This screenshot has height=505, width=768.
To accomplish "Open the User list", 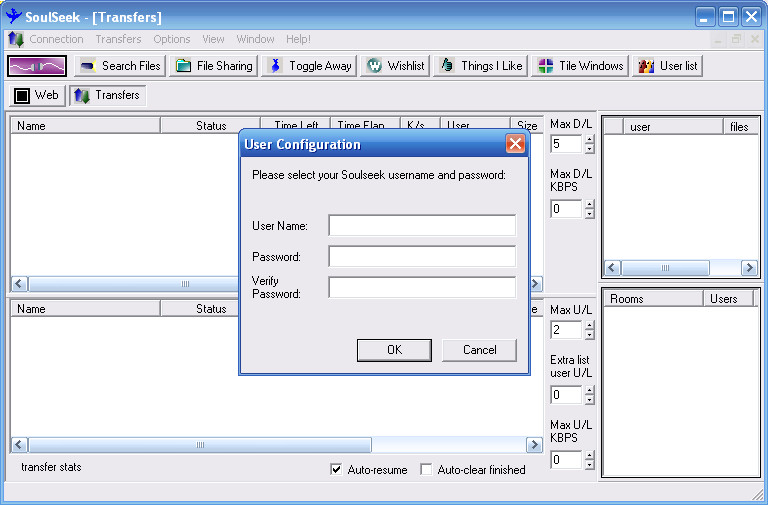I will pos(668,66).
